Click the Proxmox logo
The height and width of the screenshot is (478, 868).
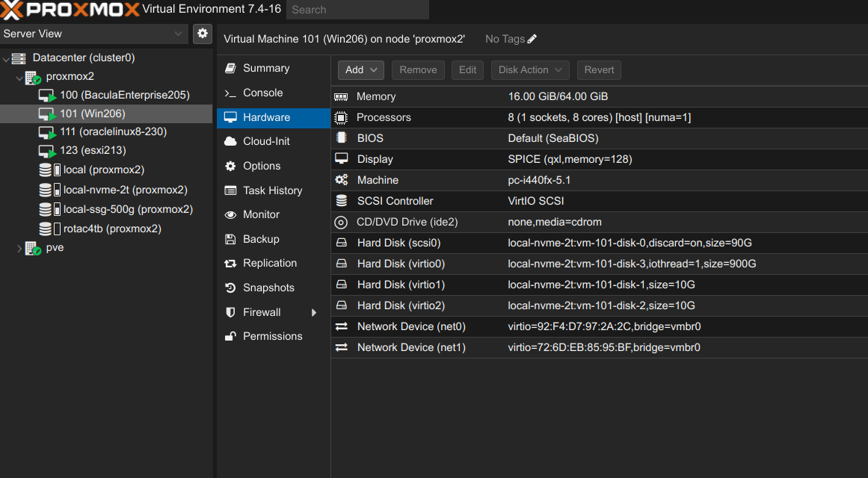point(70,10)
